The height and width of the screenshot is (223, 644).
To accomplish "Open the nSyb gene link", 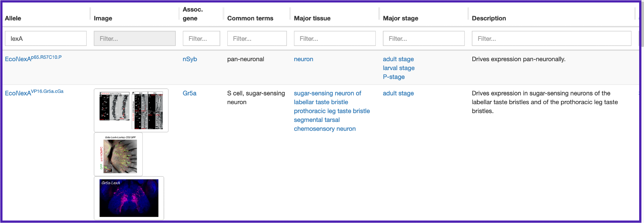I will (190, 59).
